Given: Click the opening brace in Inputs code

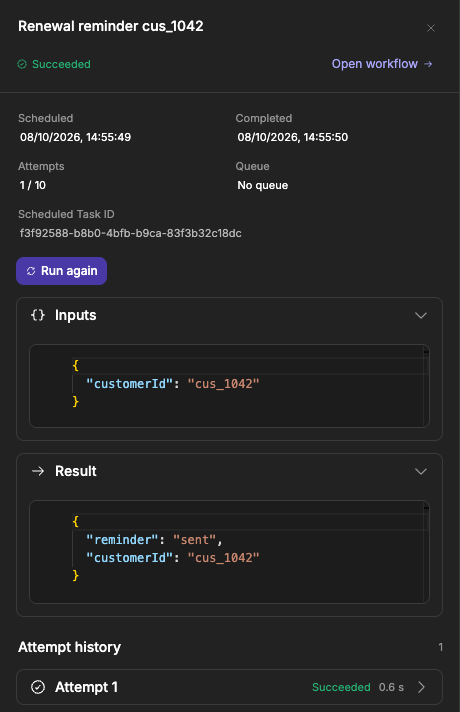Looking at the screenshot, I should (x=75, y=366).
